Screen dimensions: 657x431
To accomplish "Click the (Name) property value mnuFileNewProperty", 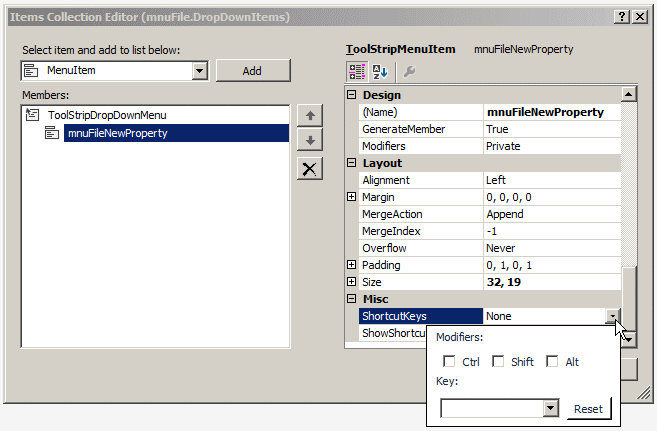I will 545,112.
